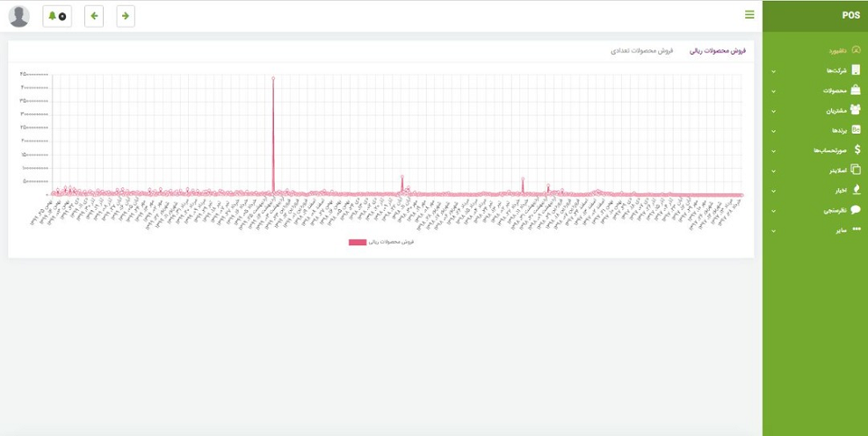Select the فروش محصولات ریالی tab
The image size is (868, 436).
[718, 51]
